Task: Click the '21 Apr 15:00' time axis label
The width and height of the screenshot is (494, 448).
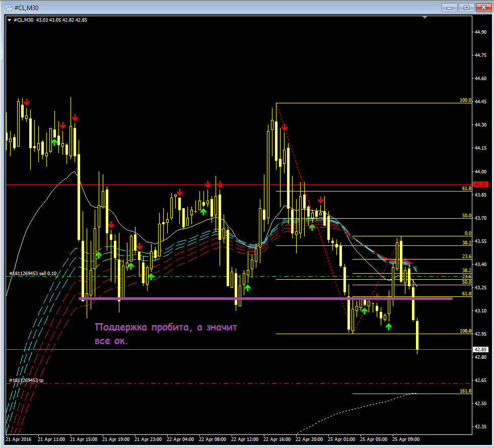Action: pos(84,439)
